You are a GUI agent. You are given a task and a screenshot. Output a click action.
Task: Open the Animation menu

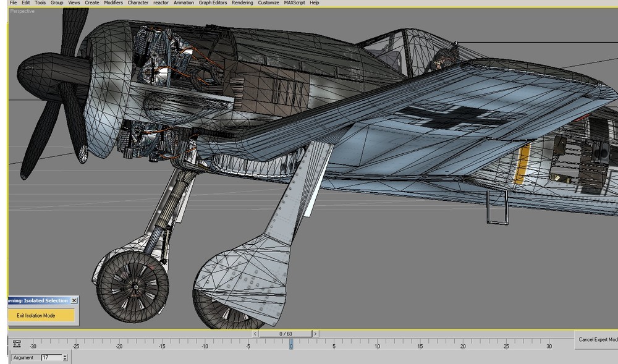pyautogui.click(x=184, y=2)
